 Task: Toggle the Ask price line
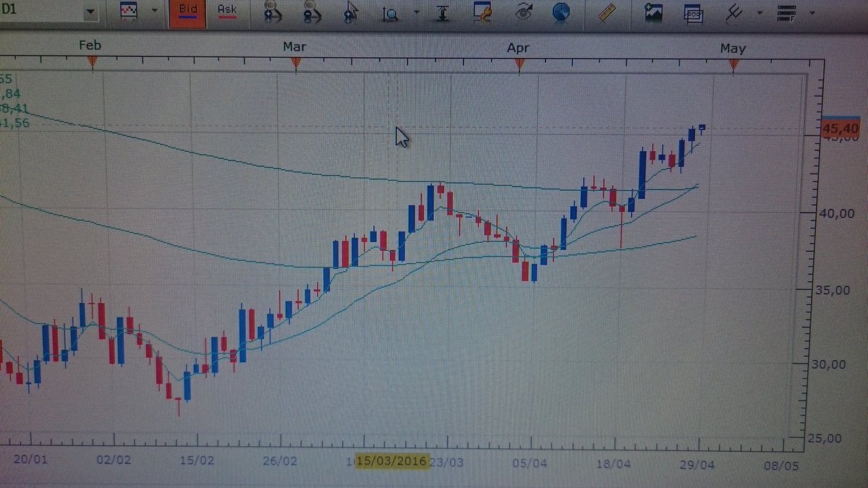(x=226, y=12)
